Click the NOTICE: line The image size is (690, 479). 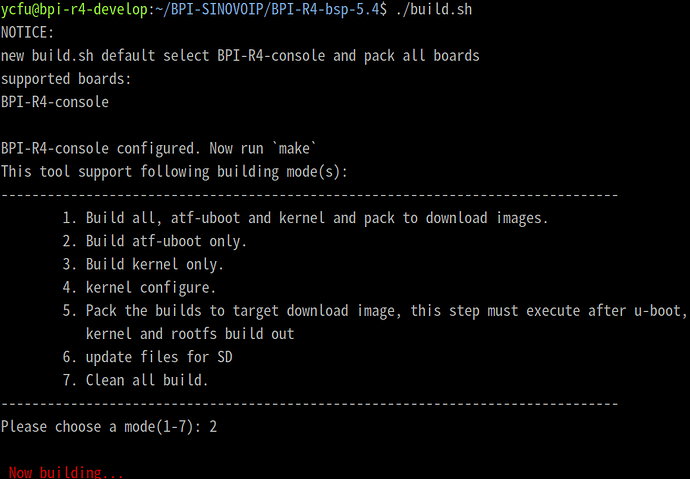tap(27, 33)
